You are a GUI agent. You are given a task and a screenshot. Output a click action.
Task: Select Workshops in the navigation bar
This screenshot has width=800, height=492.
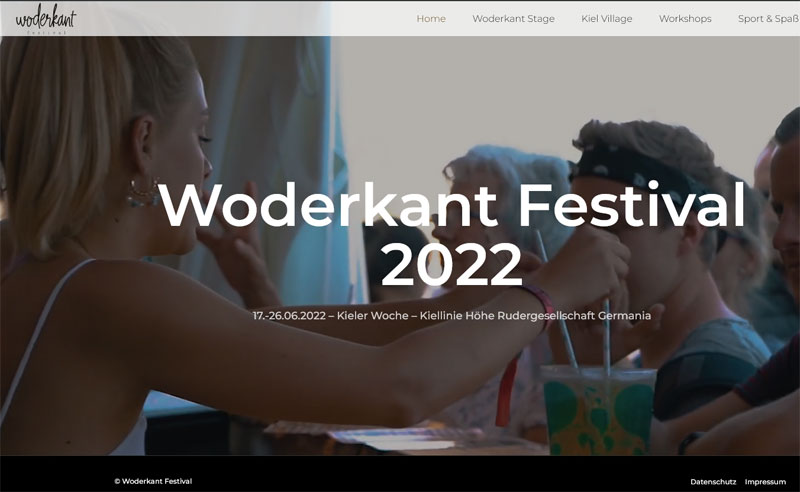(685, 18)
